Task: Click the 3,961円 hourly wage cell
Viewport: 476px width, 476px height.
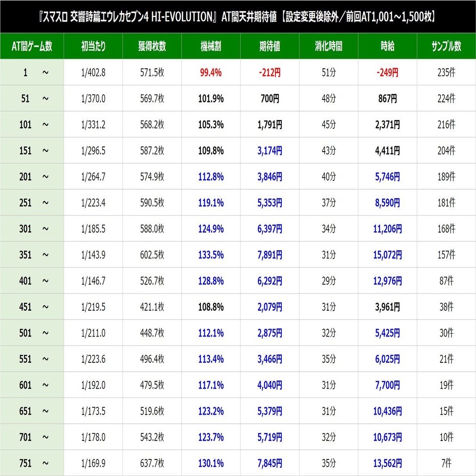Action: (x=388, y=307)
